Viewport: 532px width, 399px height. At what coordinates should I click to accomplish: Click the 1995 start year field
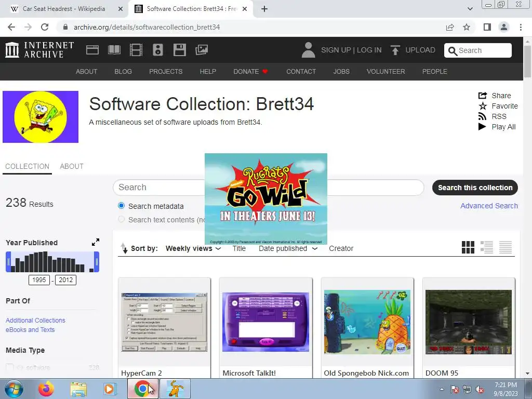39,280
